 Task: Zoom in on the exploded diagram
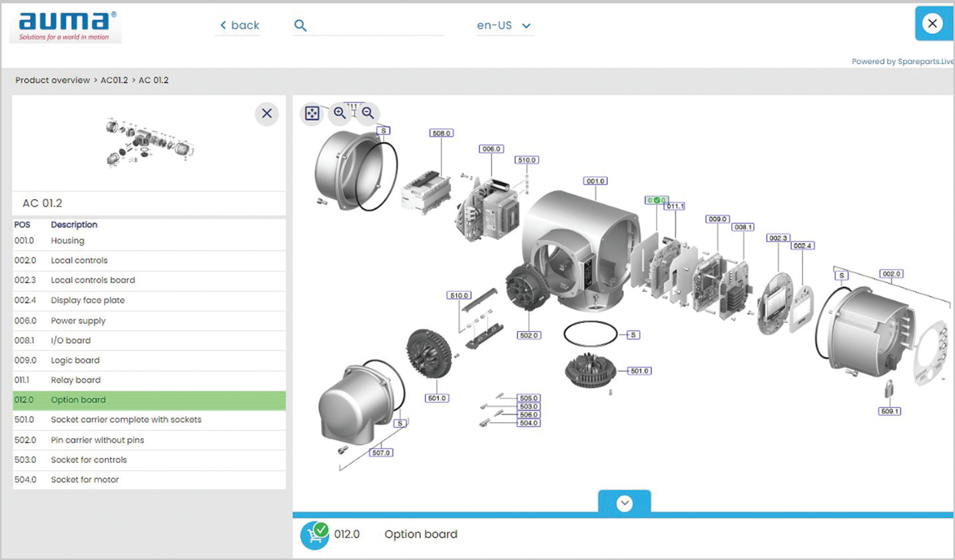tap(340, 113)
